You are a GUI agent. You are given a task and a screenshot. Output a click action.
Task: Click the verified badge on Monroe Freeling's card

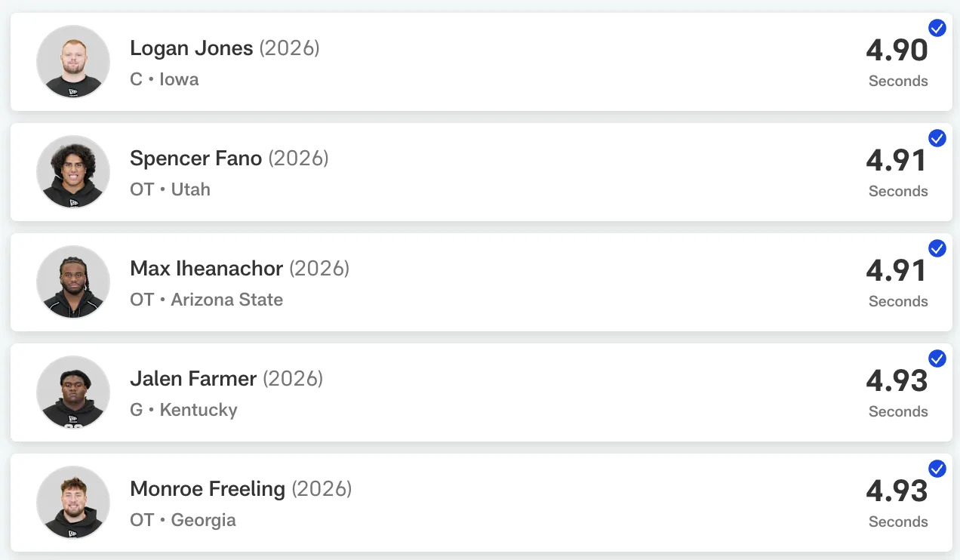[x=937, y=469]
